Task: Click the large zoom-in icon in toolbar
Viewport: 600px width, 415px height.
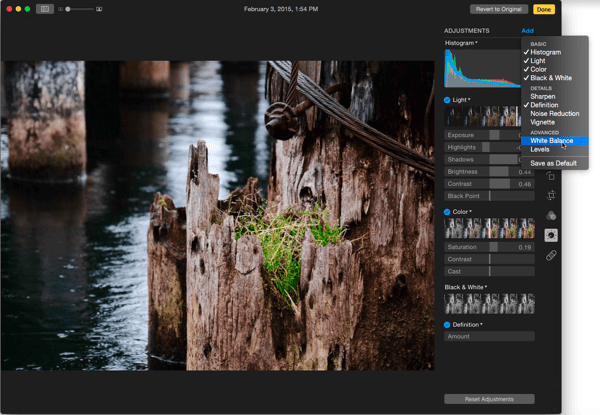Action: click(99, 9)
